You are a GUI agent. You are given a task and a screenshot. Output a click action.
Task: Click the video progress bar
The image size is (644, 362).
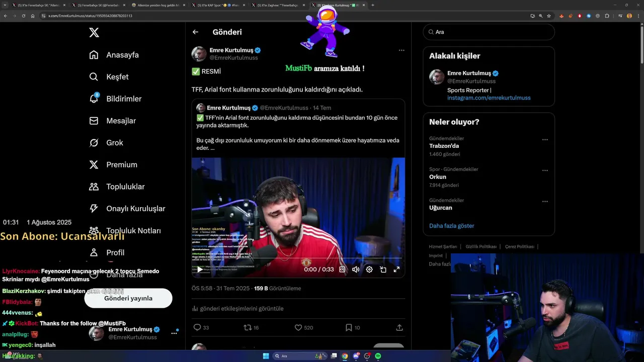tap(298, 258)
